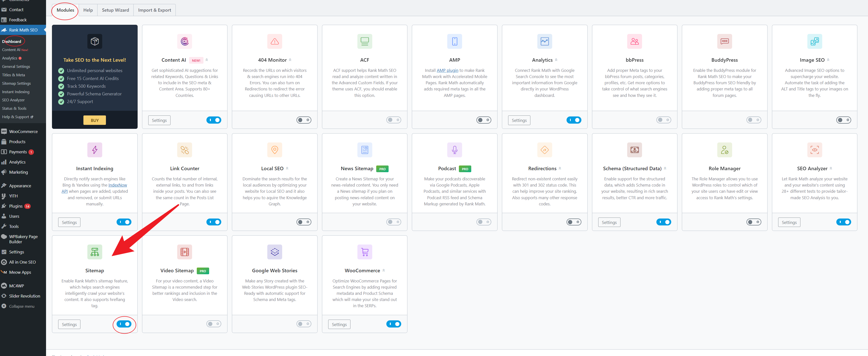This screenshot has height=356, width=868.
Task: Click the Instant Indexing lightning icon
Action: 95,150
